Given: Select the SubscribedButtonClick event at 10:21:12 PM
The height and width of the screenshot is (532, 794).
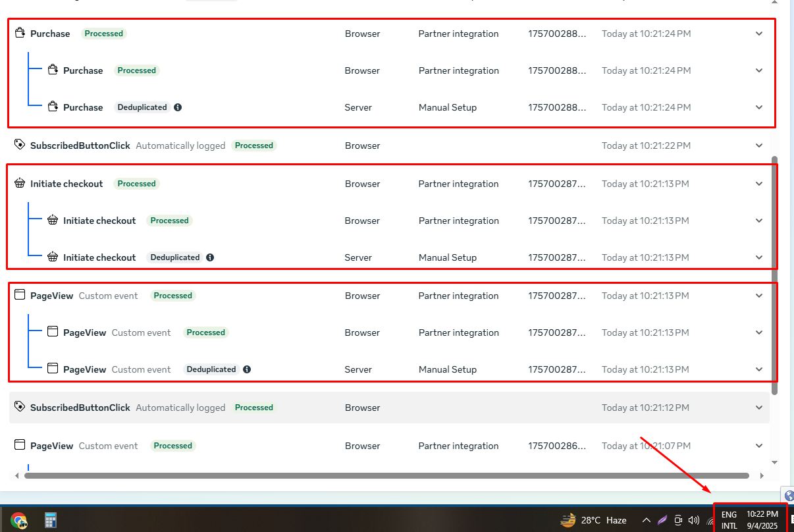Looking at the screenshot, I should [x=80, y=408].
